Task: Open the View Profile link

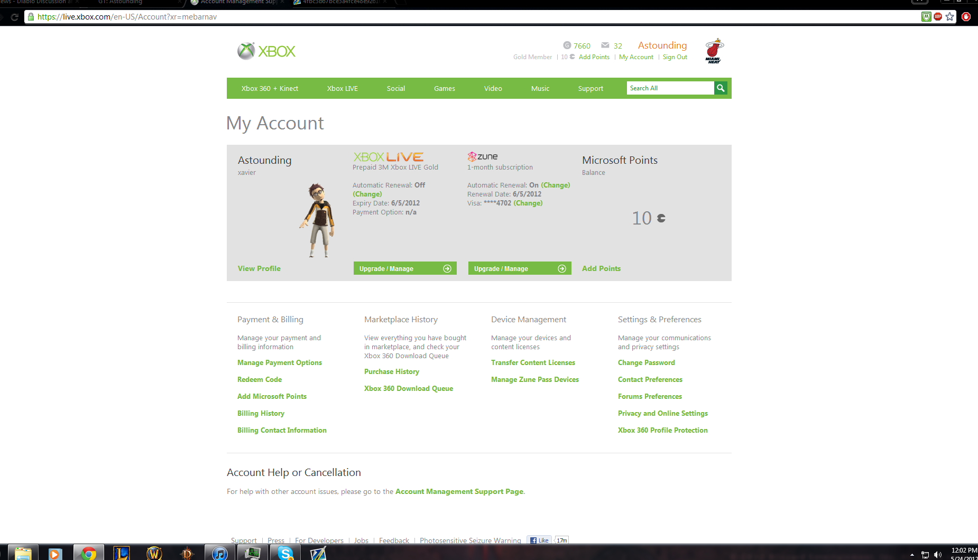Action: pos(259,268)
